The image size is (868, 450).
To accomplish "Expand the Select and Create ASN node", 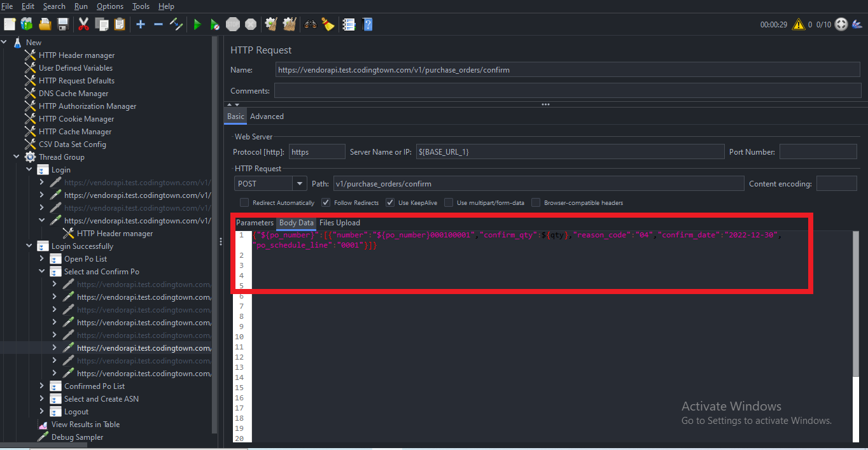I will point(41,399).
